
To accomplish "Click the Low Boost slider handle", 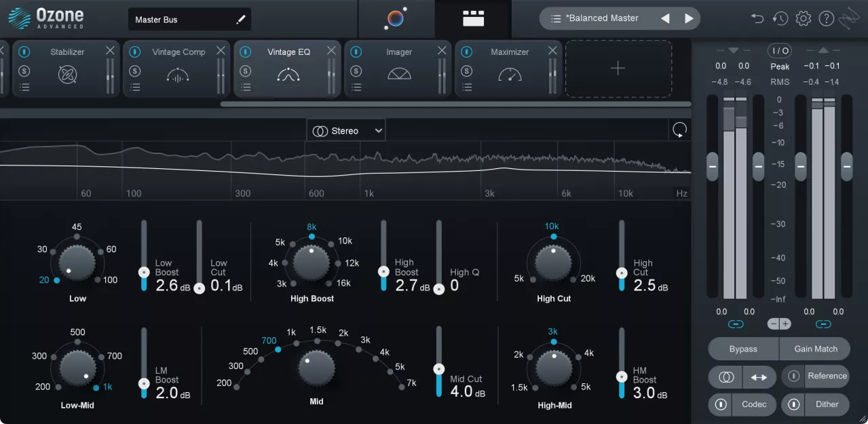I will tap(144, 272).
